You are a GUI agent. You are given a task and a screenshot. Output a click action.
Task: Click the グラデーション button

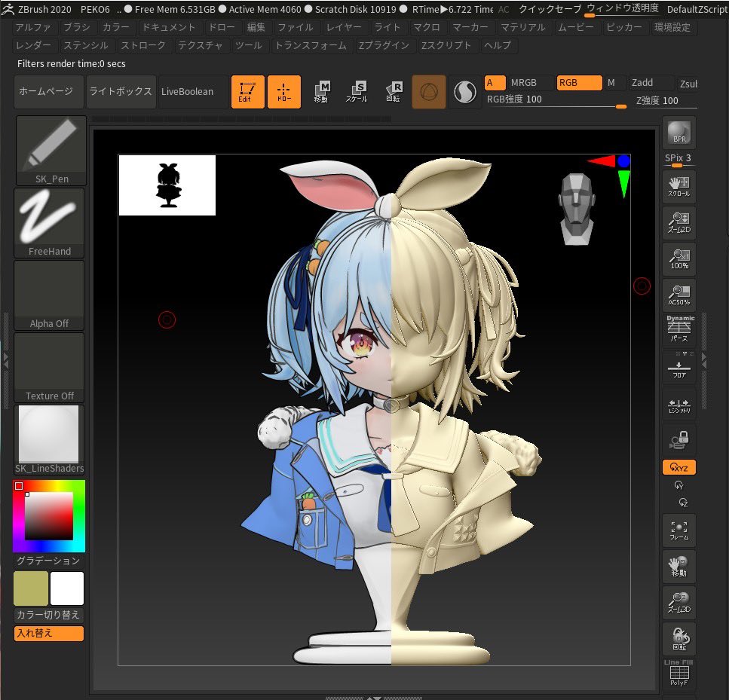click(x=49, y=561)
